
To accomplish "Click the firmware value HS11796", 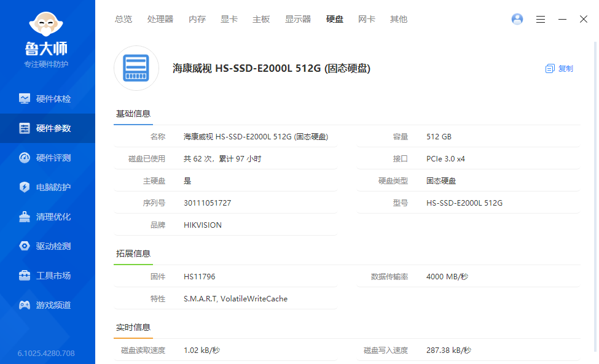I will coord(200,277).
